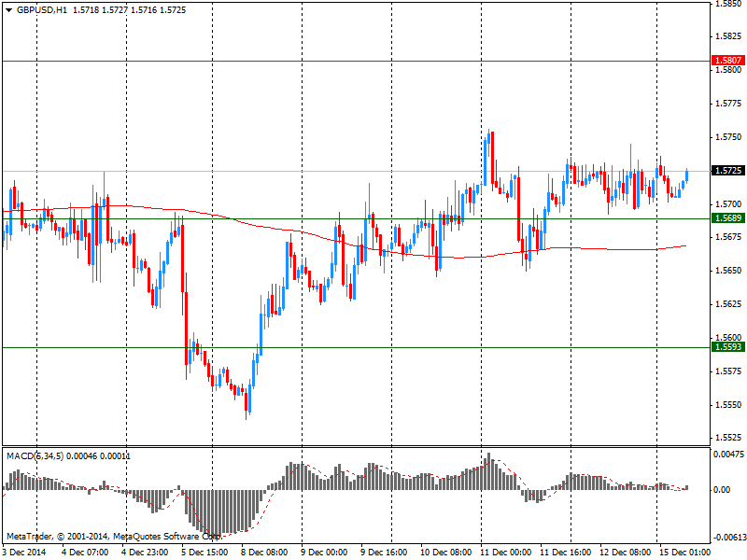Click the gray current-price horizontal line
The image size is (747, 560).
point(280,171)
